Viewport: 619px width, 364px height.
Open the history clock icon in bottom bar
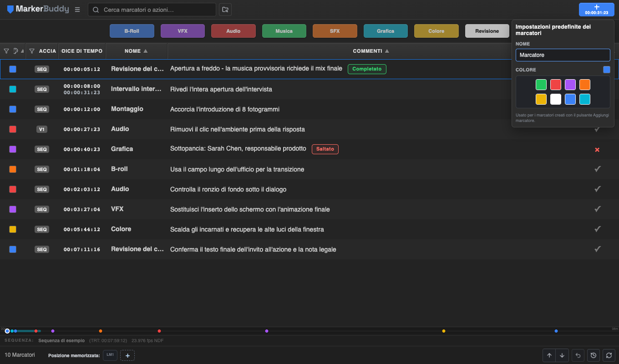[x=593, y=355]
